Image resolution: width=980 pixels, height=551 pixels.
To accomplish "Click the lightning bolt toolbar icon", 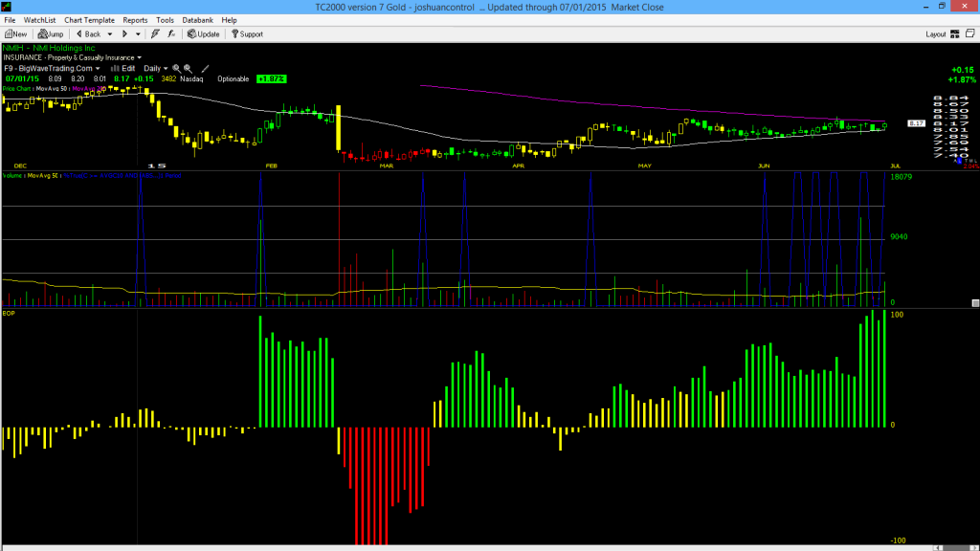I will tap(155, 33).
